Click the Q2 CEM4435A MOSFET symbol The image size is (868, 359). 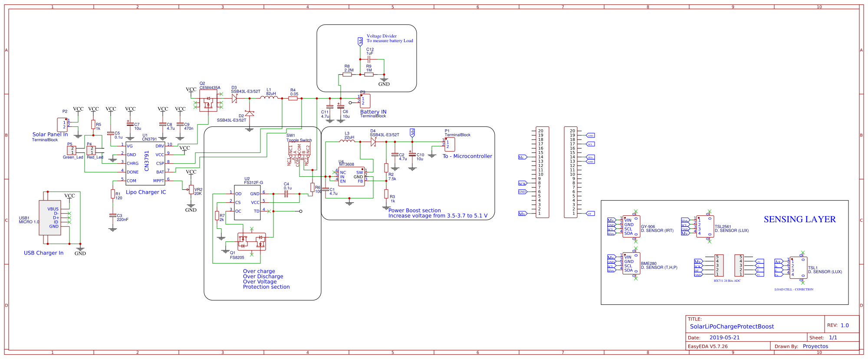point(208,101)
